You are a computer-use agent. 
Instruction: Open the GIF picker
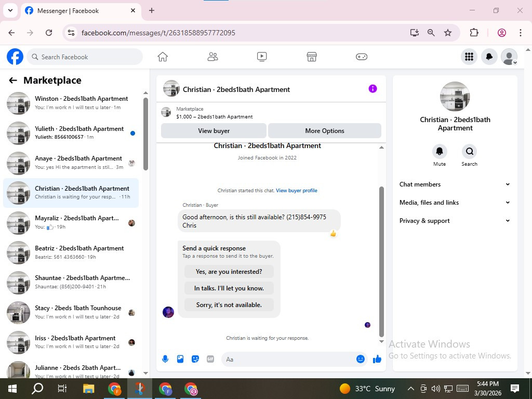point(210,359)
